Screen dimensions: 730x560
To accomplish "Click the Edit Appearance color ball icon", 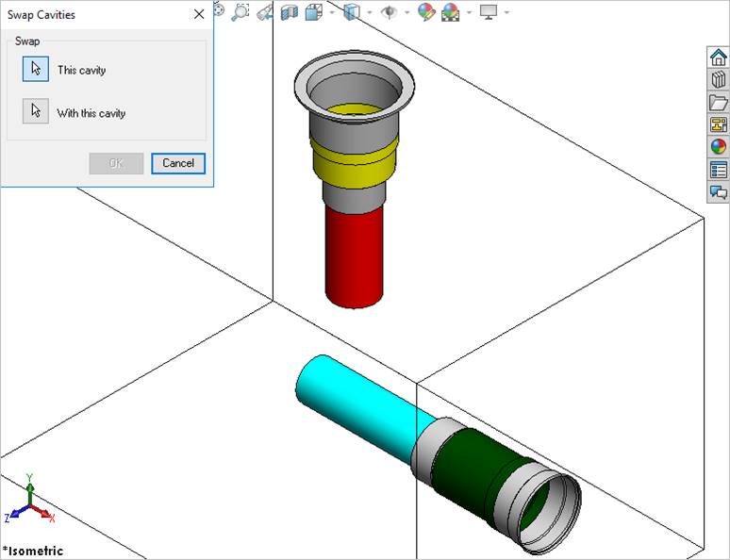I will [426, 11].
